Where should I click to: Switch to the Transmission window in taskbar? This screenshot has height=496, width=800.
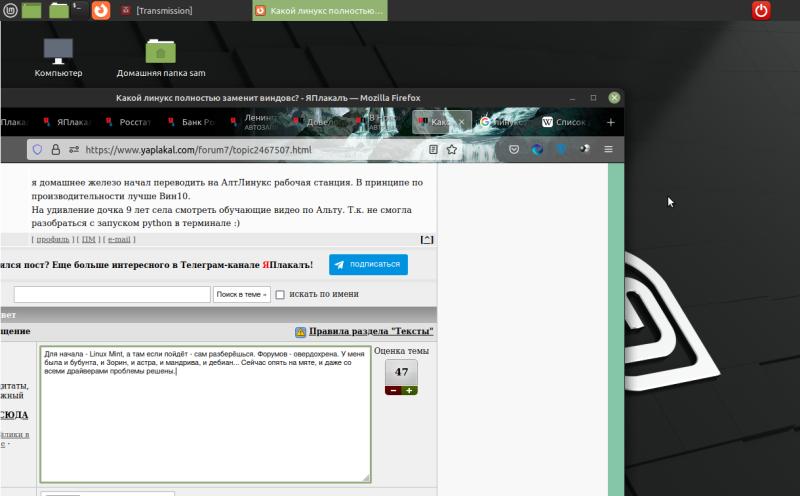(157, 10)
